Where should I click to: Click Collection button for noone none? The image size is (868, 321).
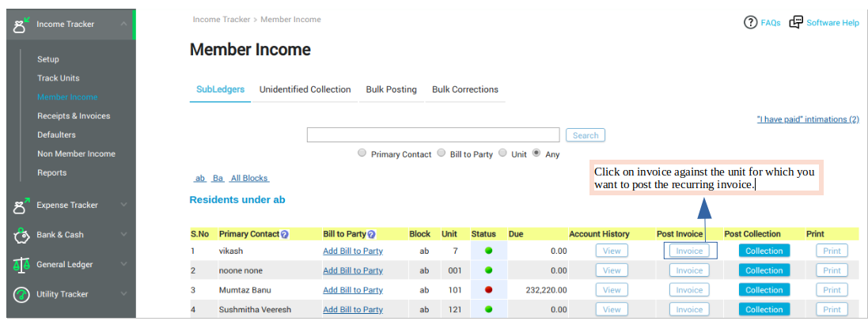click(x=764, y=270)
